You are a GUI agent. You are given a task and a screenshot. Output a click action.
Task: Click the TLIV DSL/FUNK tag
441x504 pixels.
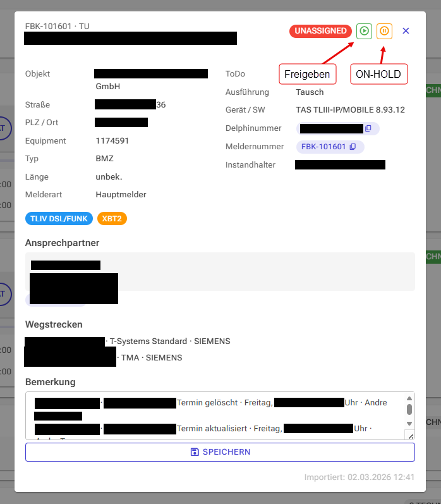tap(59, 219)
